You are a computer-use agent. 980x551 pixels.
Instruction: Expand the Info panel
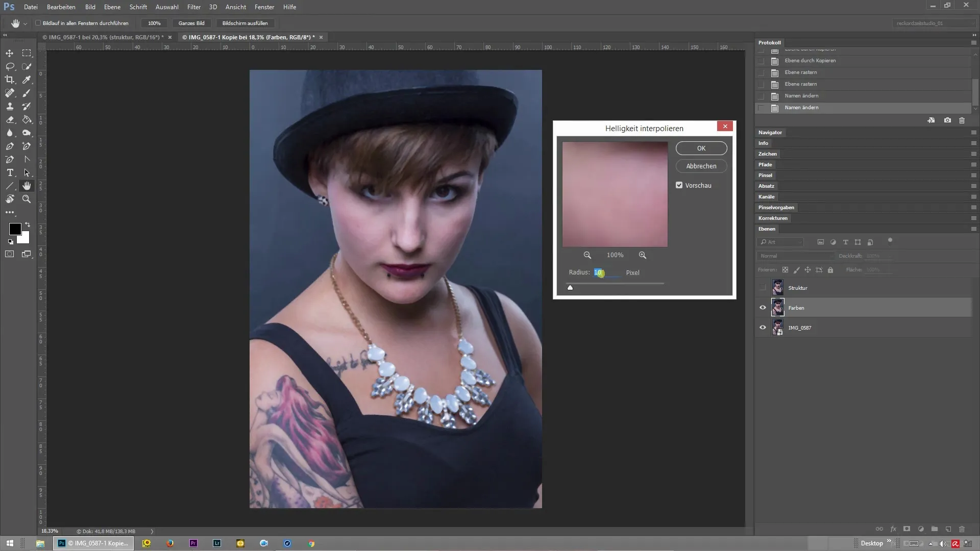(x=764, y=143)
